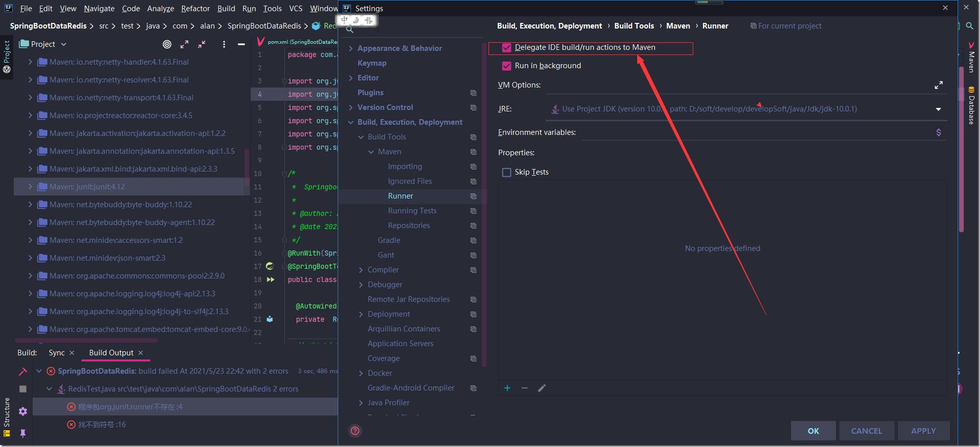This screenshot has height=447, width=980.
Task: Edit the selected Maven property
Action: click(x=542, y=388)
